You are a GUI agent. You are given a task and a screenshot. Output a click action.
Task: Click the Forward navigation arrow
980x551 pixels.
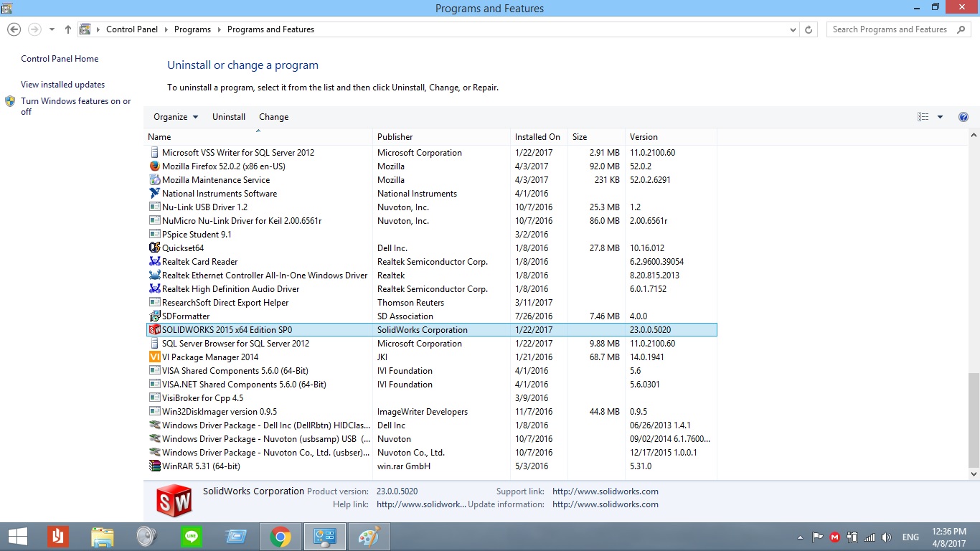(34, 29)
